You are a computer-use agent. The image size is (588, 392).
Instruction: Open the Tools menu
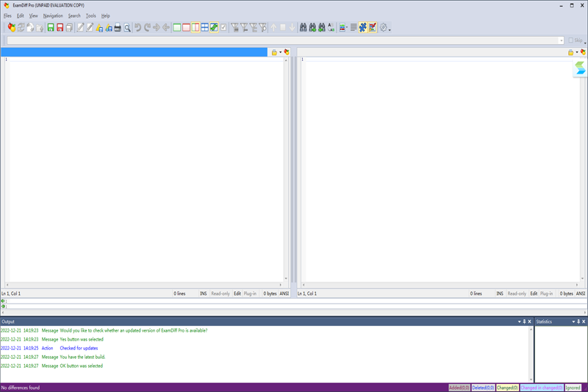coord(90,15)
